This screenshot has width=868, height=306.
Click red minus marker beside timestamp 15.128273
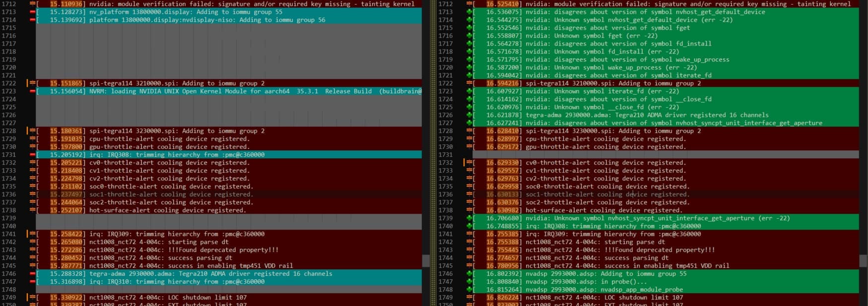point(32,12)
